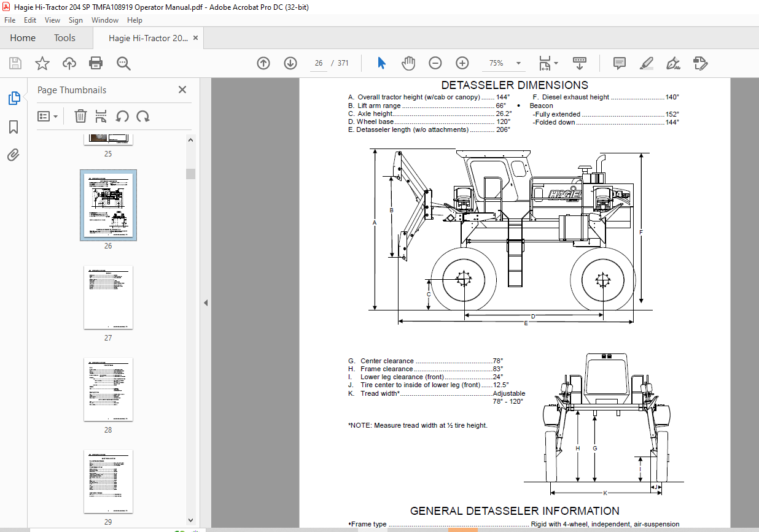The width and height of the screenshot is (759, 532).
Task: Switch to the Tools tab
Action: click(64, 38)
